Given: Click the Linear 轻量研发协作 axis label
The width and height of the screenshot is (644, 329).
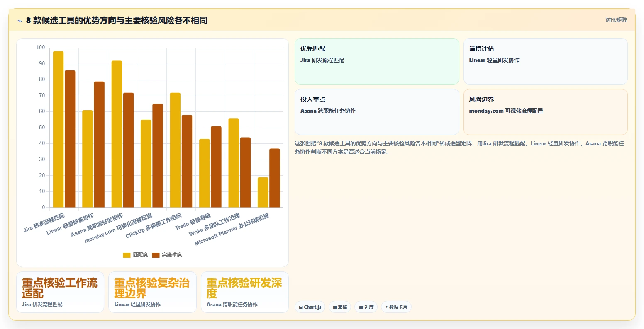Looking at the screenshot, I should pyautogui.click(x=70, y=224).
